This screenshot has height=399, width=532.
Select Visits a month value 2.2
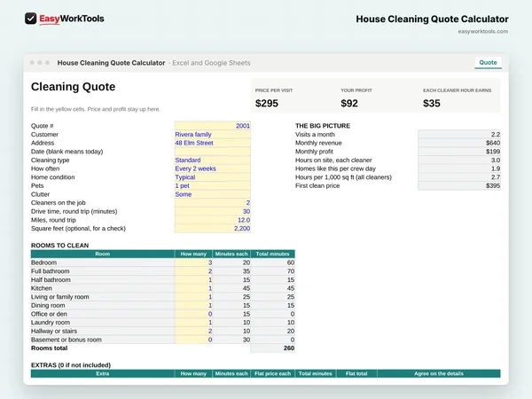click(x=459, y=135)
